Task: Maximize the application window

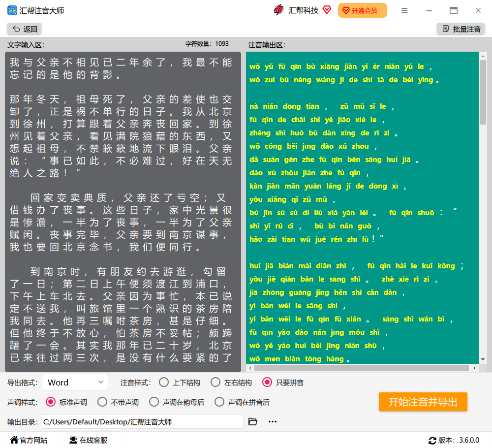Action: pos(454,10)
